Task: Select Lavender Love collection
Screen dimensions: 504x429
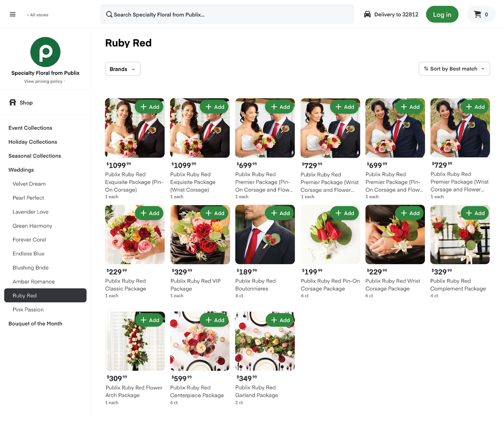Action: [x=30, y=212]
